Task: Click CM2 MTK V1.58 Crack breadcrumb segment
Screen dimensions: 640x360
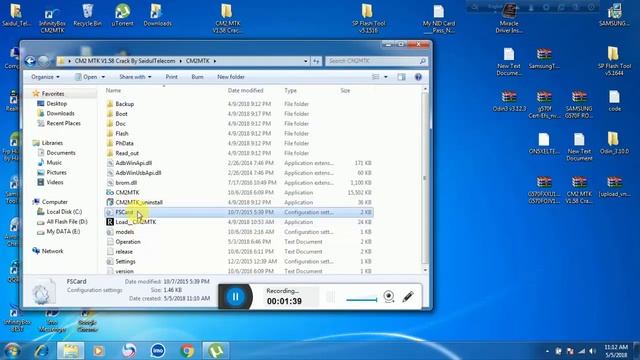Action: 125,61
